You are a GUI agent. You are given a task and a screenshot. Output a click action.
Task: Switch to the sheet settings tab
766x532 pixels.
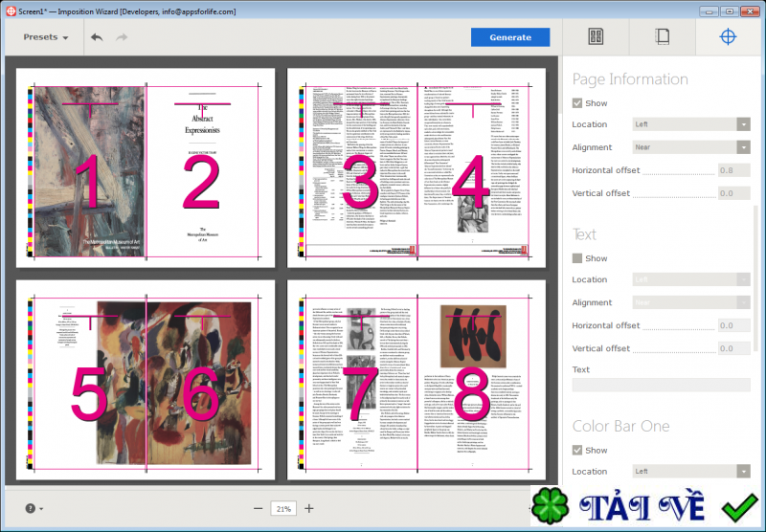tap(662, 36)
